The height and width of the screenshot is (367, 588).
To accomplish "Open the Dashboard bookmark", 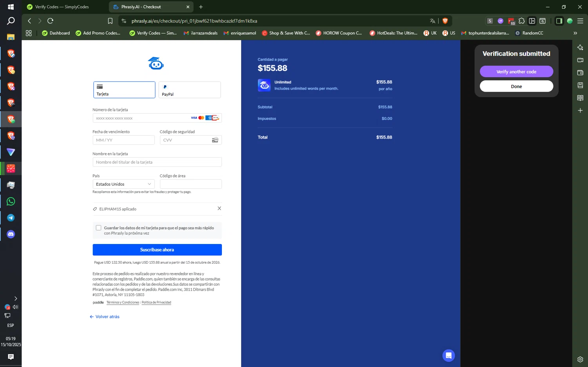I will point(56,33).
